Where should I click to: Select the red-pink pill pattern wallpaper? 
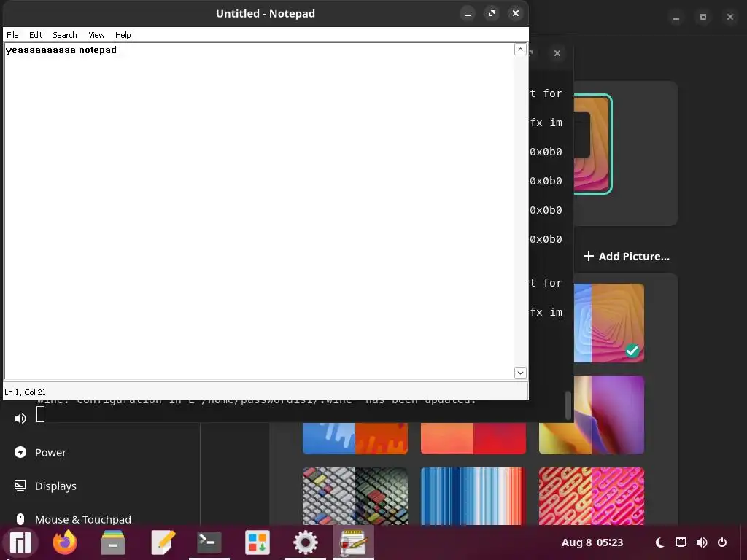pos(591,496)
